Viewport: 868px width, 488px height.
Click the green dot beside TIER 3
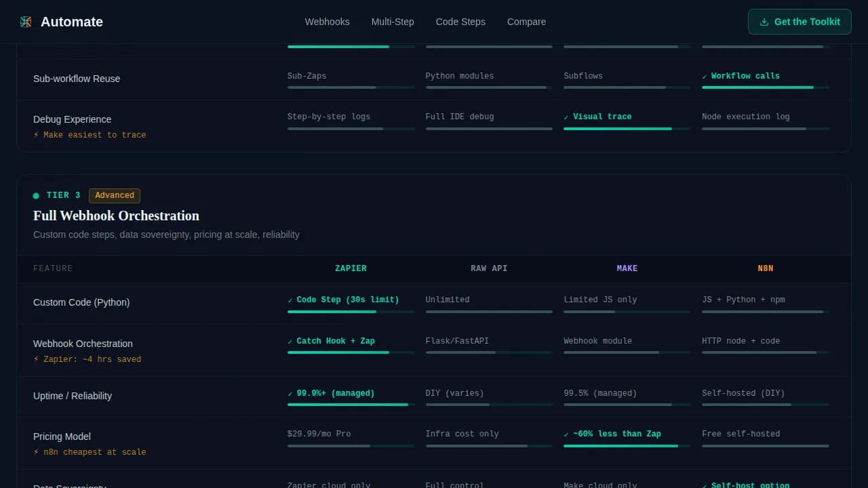click(36, 196)
